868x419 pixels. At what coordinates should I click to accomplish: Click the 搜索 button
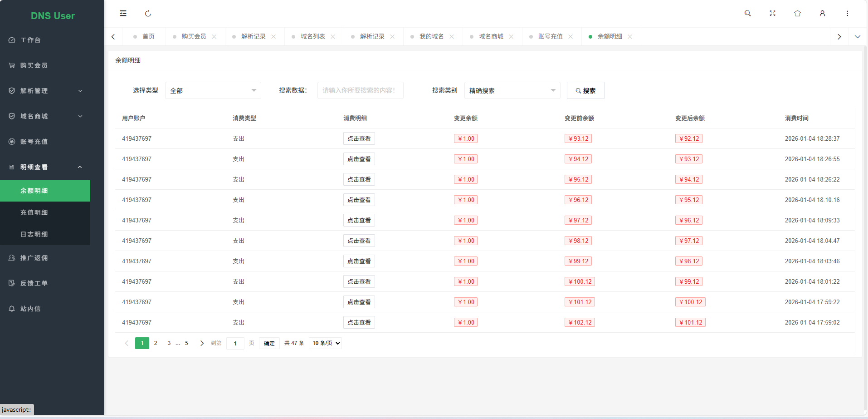pos(585,90)
